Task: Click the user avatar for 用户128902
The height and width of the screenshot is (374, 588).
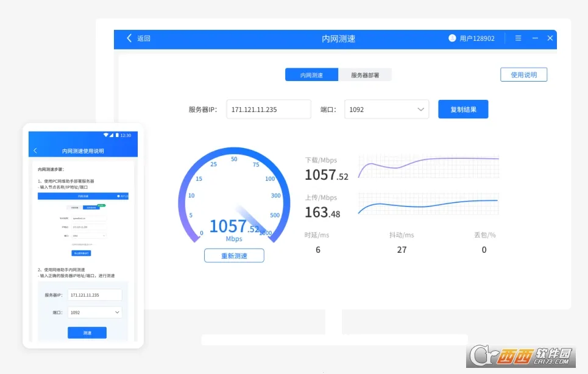Action: coord(452,38)
